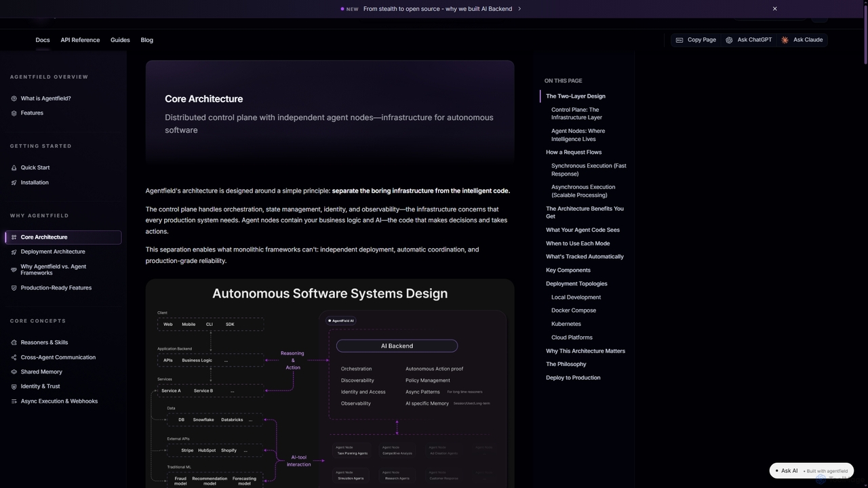Jump to The Philosophy section
This screenshot has width=868, height=488.
566,365
